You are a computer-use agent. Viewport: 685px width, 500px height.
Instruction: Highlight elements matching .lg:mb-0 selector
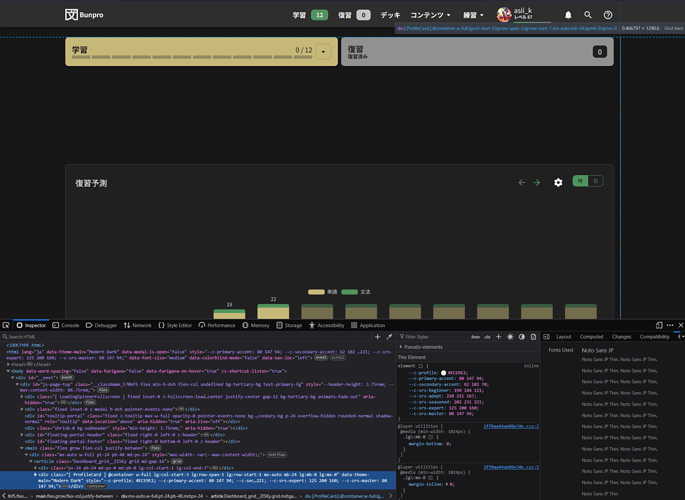(x=431, y=437)
